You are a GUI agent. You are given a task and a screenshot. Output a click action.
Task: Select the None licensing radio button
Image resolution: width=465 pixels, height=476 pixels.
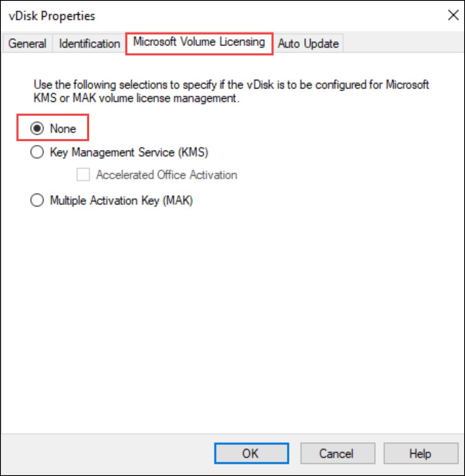pos(37,128)
